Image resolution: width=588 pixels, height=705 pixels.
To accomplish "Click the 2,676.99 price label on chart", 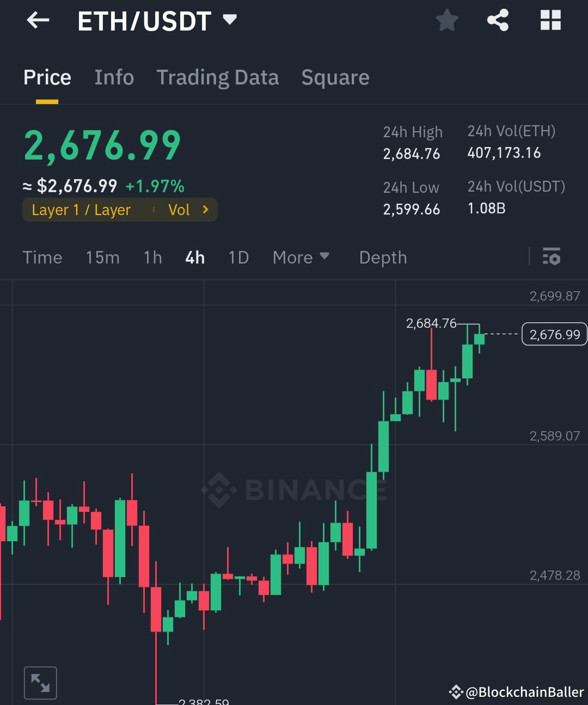I will [x=554, y=334].
